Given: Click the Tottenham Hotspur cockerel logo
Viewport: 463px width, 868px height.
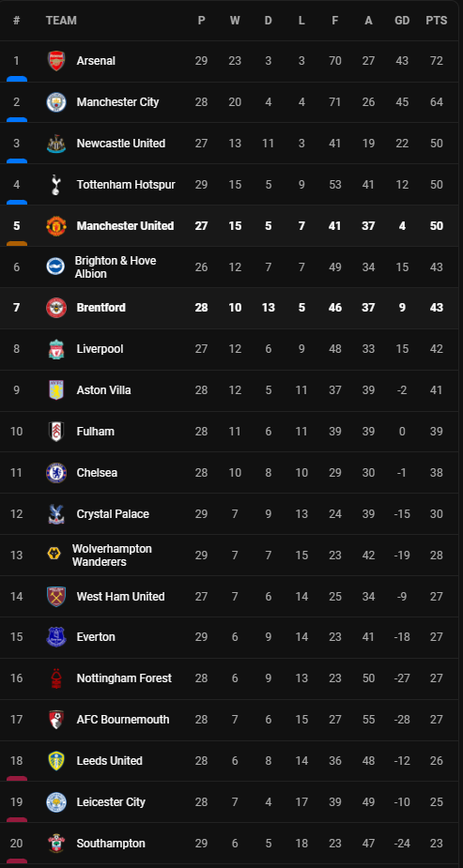Looking at the screenshot, I should (x=56, y=184).
